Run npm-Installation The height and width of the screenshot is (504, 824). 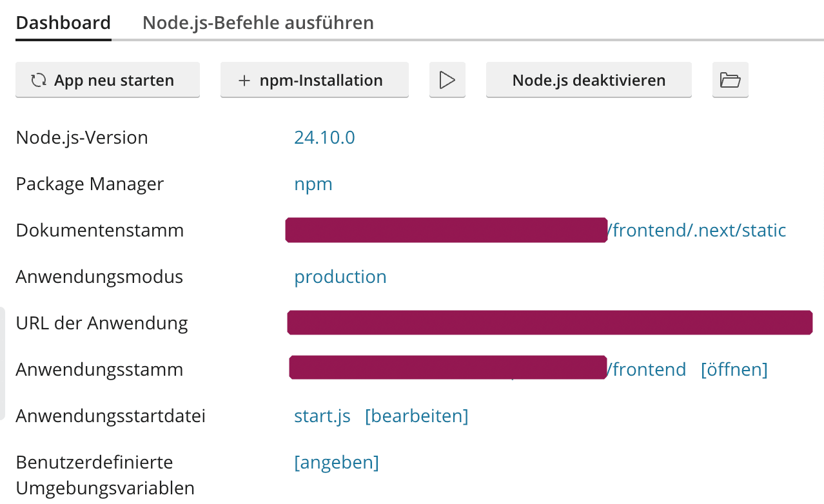tap(314, 80)
